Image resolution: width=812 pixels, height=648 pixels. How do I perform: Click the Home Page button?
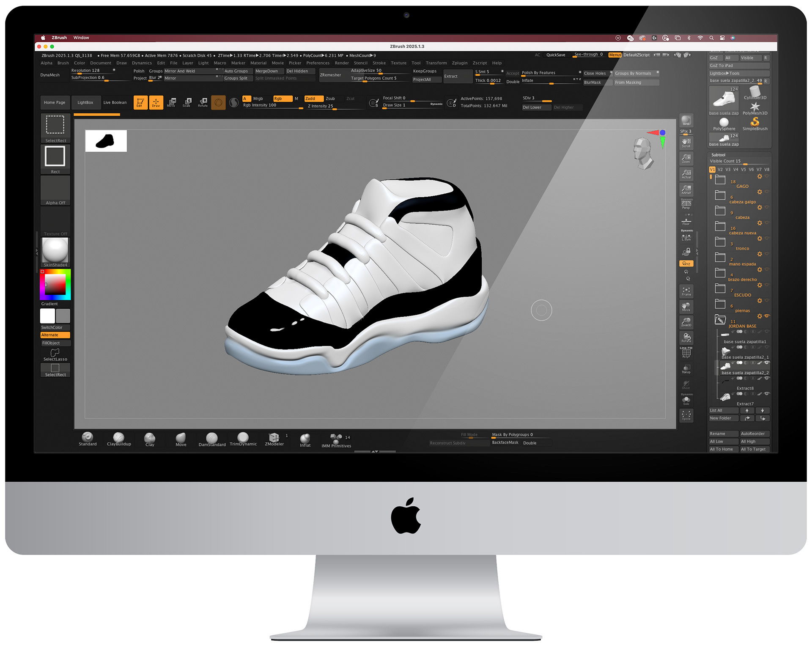[55, 102]
